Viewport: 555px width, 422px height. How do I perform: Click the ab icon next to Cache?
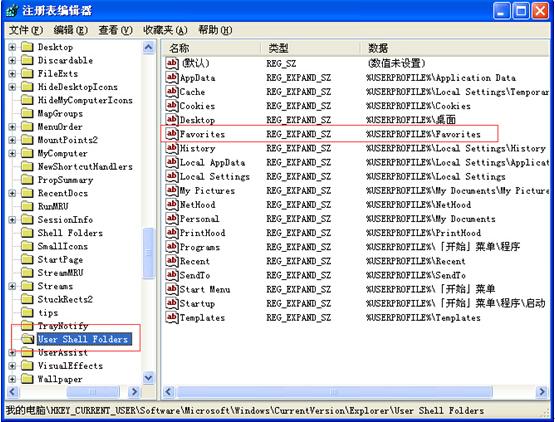172,91
